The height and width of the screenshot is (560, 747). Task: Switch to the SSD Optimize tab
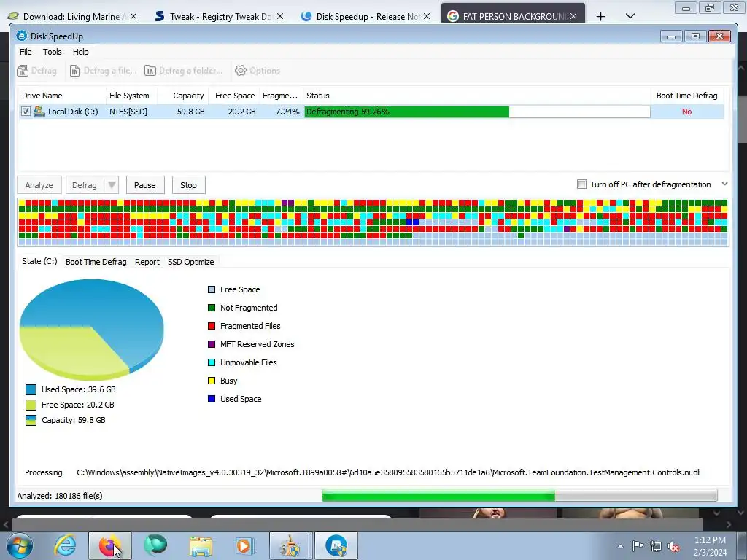191,262
